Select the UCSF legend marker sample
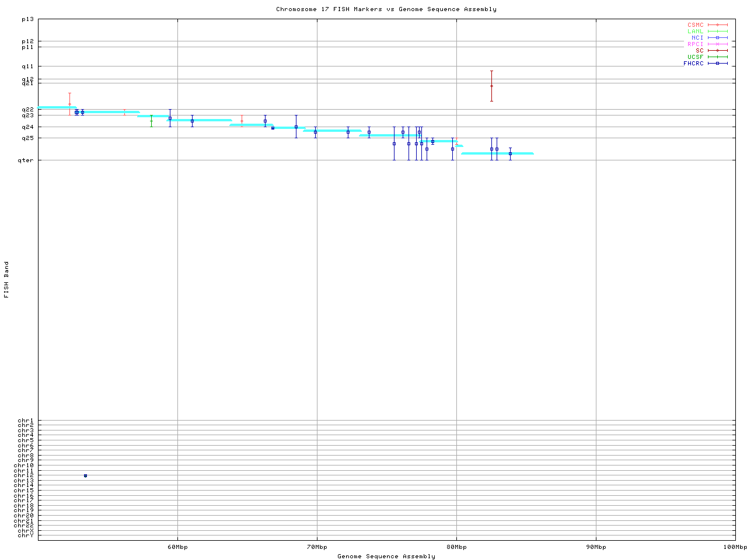747x560 pixels. tap(717, 57)
